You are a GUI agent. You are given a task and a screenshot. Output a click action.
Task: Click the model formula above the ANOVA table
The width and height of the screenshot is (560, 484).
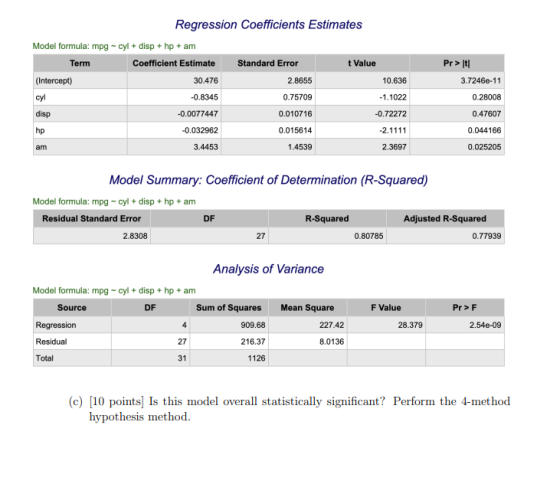114,290
